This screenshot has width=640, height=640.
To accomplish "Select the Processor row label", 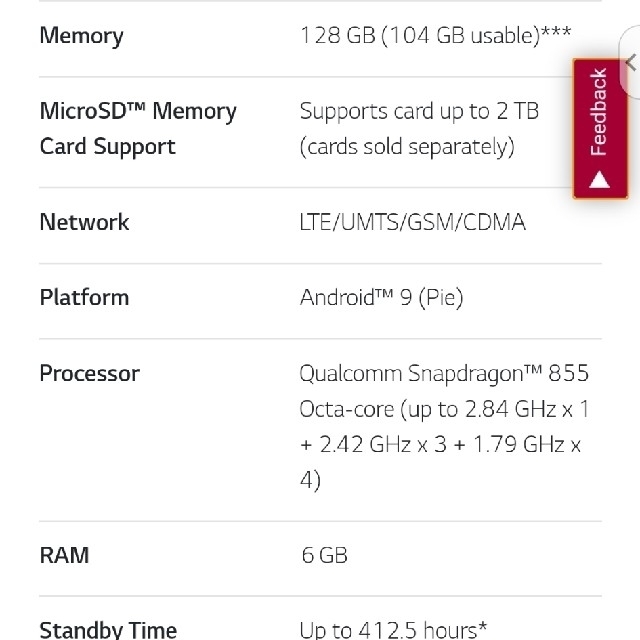I will coord(90,373).
